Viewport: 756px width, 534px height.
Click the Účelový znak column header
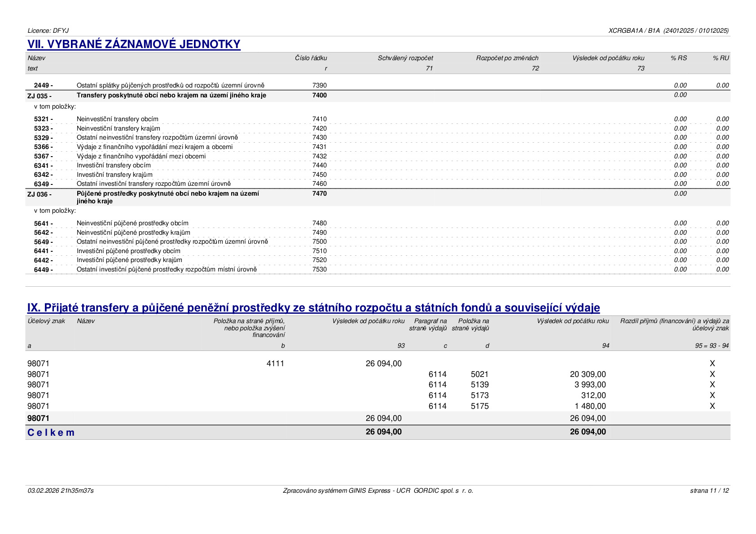46,321
